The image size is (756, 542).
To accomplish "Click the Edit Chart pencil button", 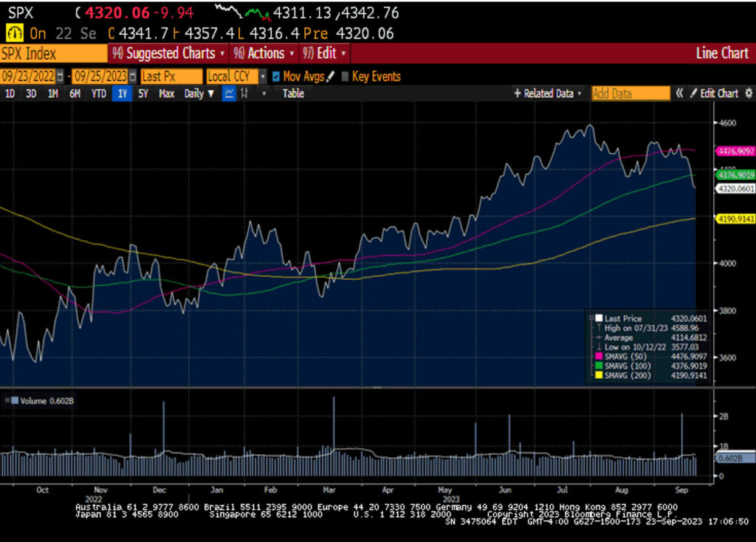I will coord(714,94).
